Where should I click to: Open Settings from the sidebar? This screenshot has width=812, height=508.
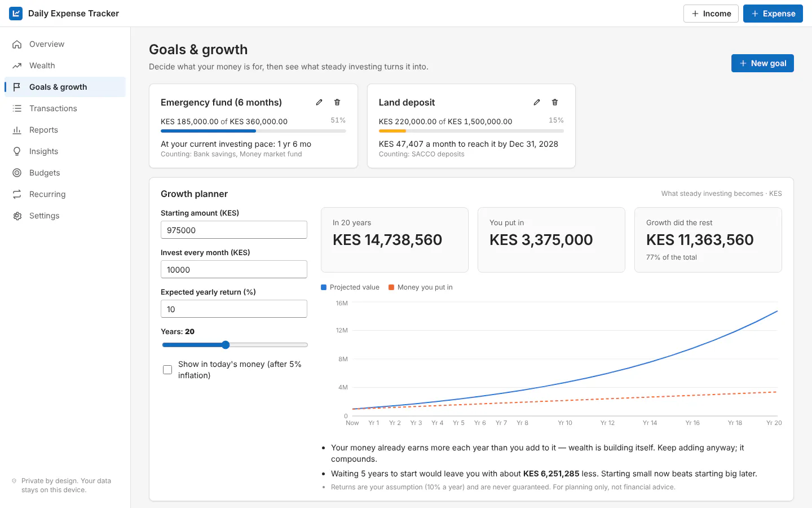[65, 216]
